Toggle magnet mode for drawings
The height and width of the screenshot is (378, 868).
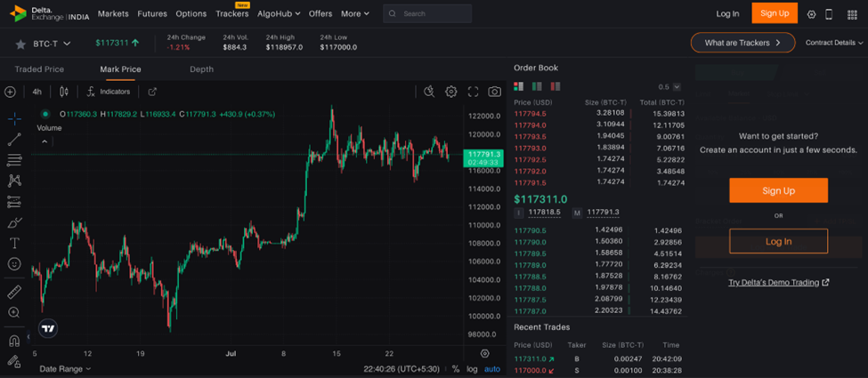coord(14,341)
